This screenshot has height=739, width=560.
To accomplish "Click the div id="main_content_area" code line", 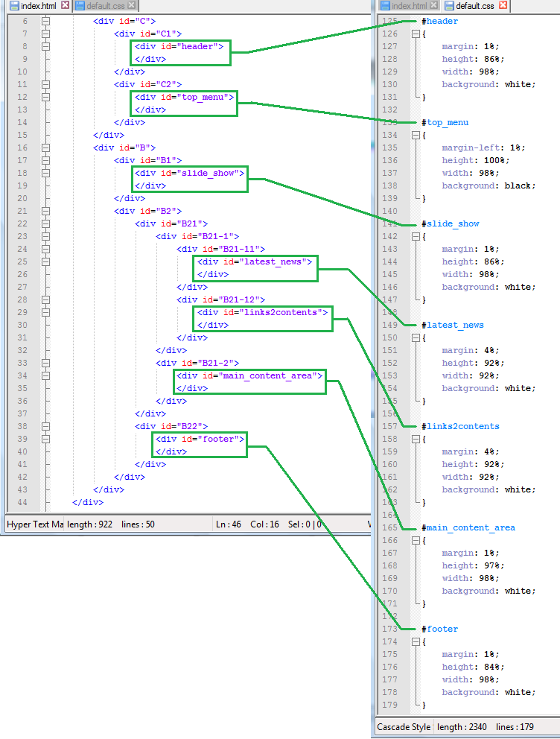I will pyautogui.click(x=249, y=375).
